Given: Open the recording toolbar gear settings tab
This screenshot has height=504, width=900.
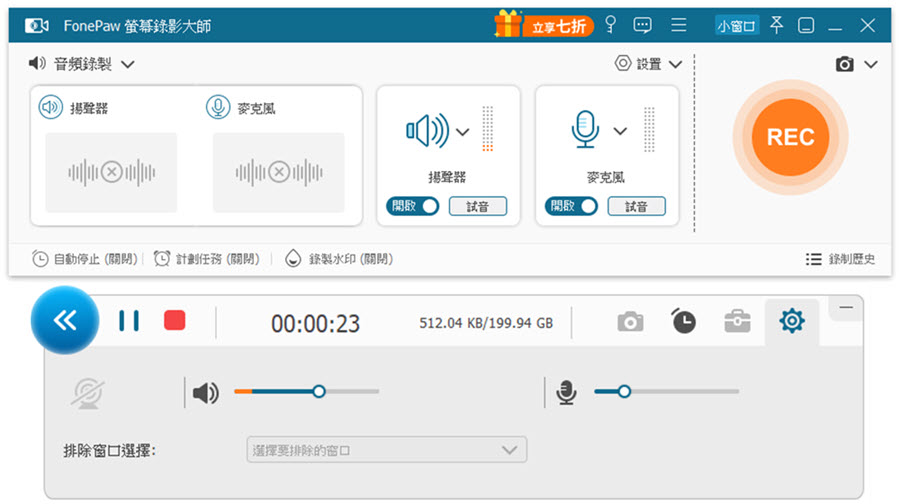Looking at the screenshot, I should pos(792,321).
